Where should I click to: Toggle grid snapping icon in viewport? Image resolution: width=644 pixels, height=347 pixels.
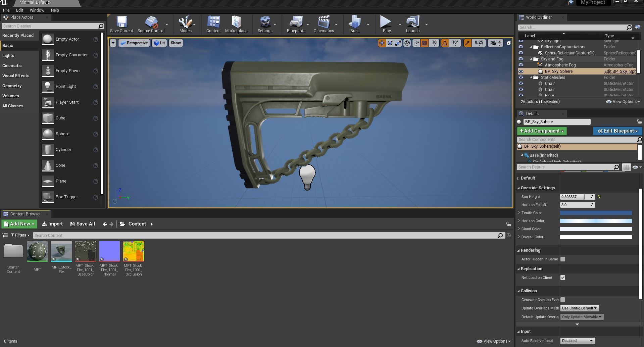pyautogui.click(x=425, y=43)
